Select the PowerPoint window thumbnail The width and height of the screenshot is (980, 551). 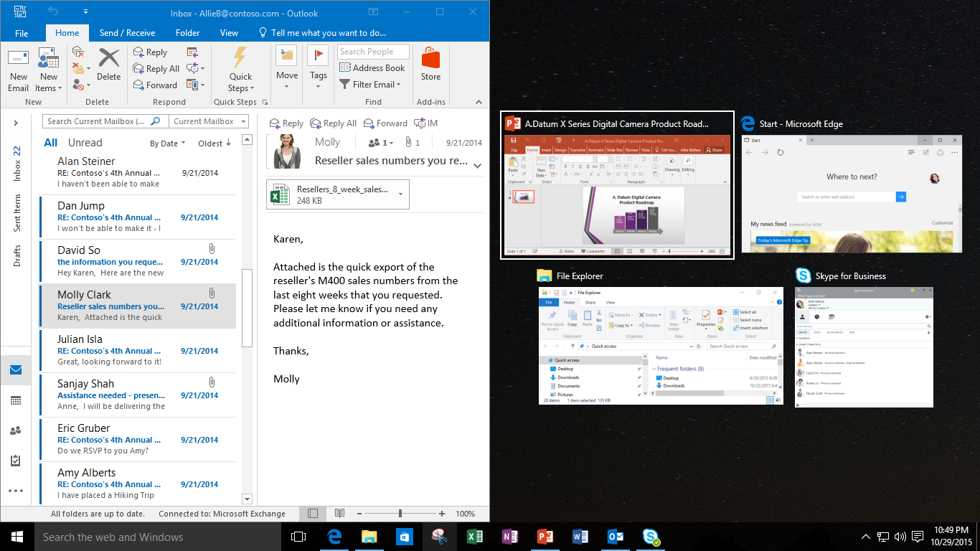click(617, 185)
